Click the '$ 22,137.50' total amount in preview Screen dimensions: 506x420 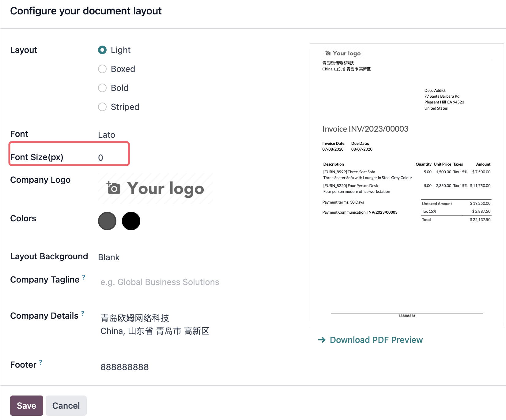[480, 219]
